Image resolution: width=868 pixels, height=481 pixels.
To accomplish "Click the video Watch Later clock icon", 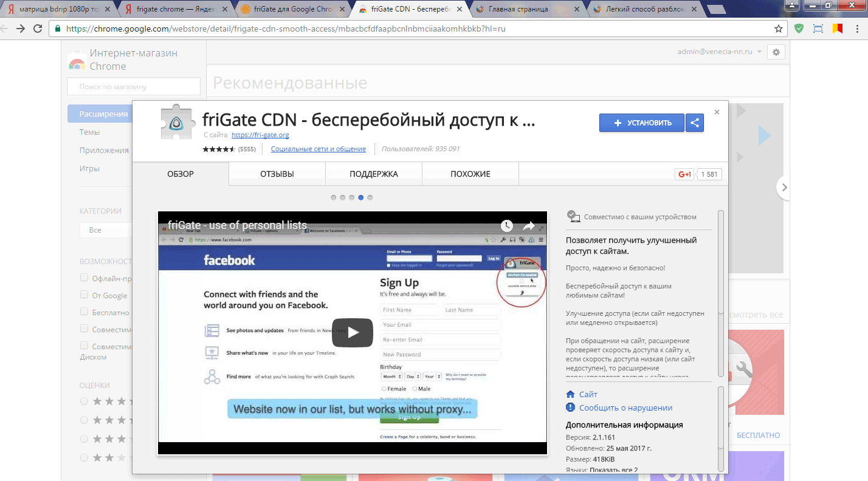I will pyautogui.click(x=507, y=226).
